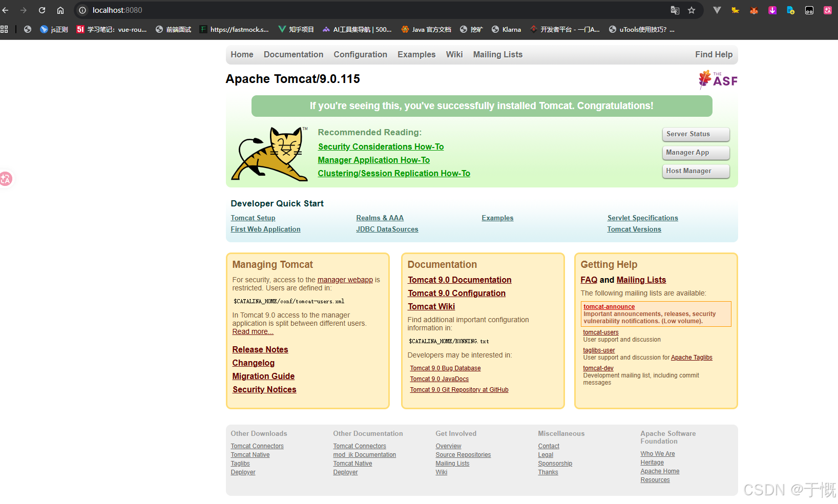Click the translate page icon
The image size is (838, 504).
click(675, 10)
